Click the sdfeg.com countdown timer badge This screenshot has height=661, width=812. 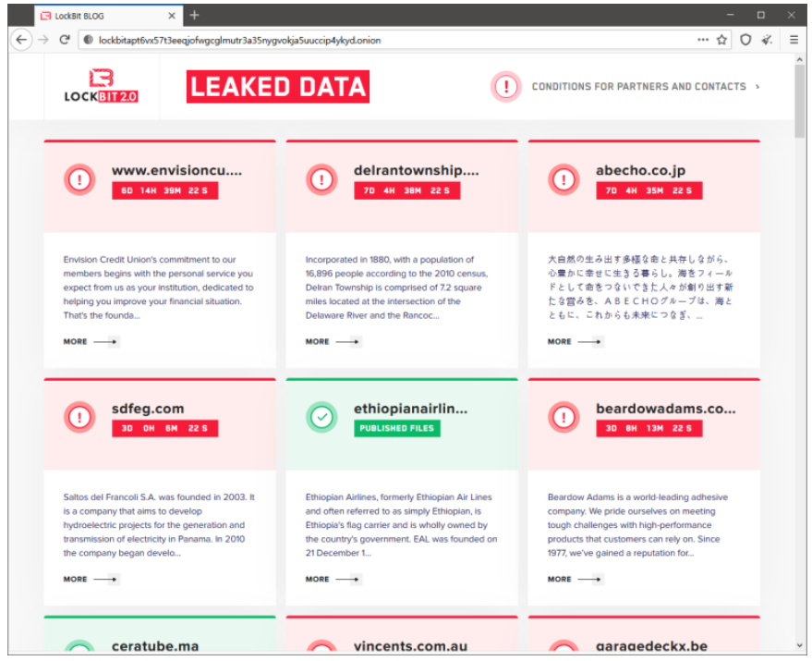tap(165, 428)
